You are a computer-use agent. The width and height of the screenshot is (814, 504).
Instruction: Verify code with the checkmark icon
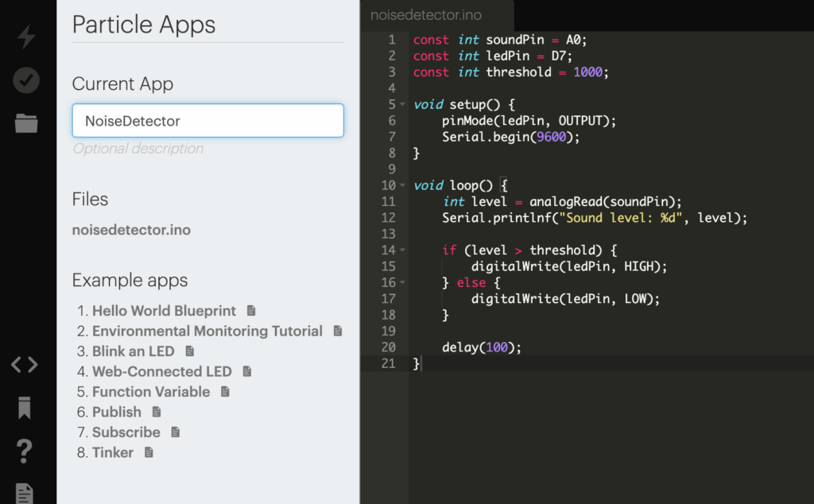point(26,79)
